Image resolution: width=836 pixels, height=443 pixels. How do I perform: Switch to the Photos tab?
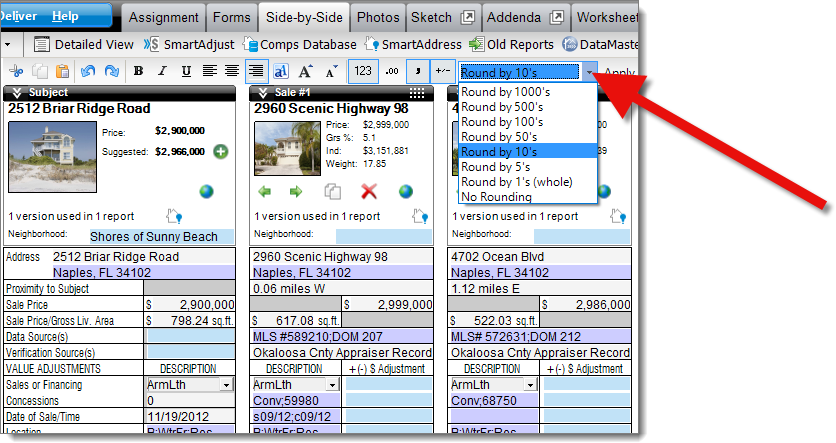[x=377, y=17]
